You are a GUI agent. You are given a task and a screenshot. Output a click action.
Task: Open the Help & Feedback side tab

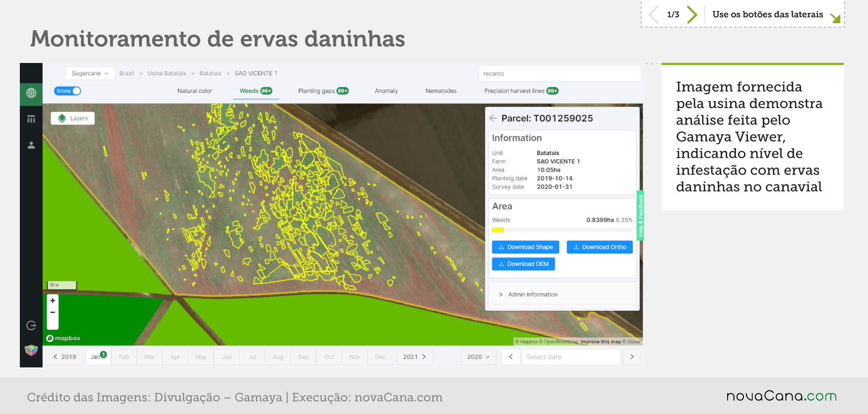pos(640,215)
